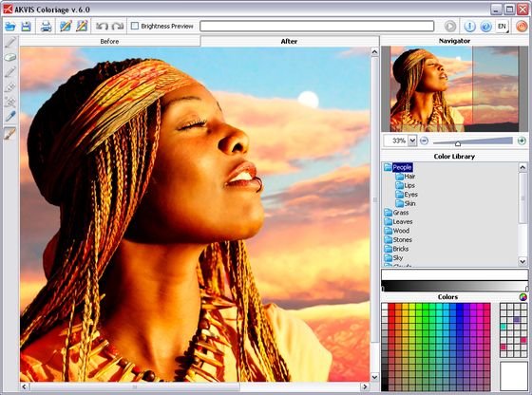Select the People folder in Color Library
The image size is (532, 395).
point(402,167)
